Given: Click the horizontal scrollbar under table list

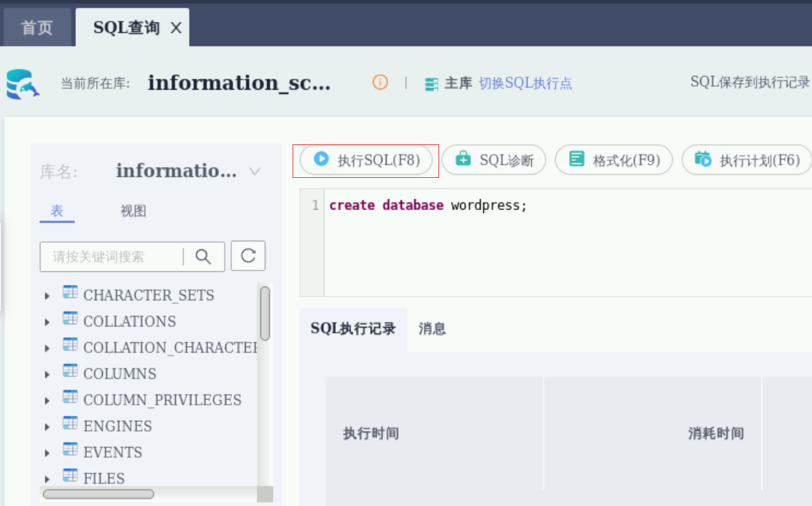Looking at the screenshot, I should pyautogui.click(x=98, y=494).
